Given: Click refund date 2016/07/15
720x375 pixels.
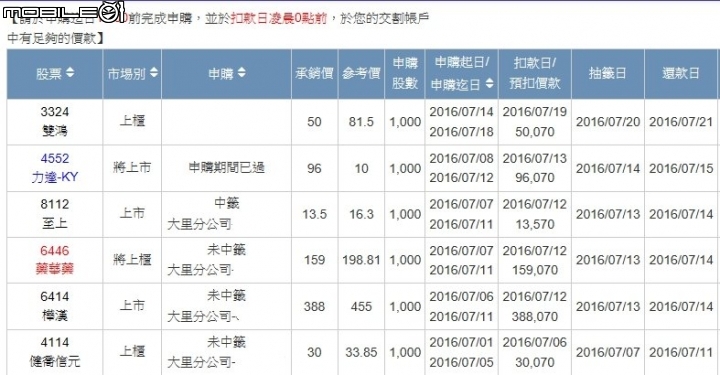Looking at the screenshot, I should (x=681, y=168).
